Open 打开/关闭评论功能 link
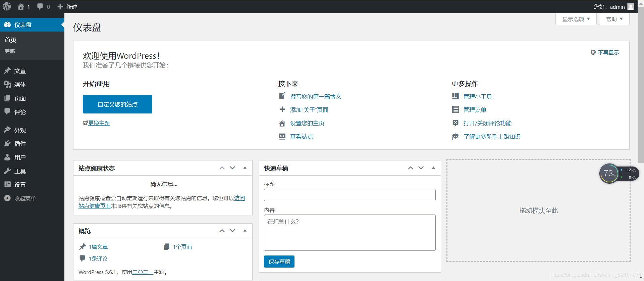 [487, 124]
